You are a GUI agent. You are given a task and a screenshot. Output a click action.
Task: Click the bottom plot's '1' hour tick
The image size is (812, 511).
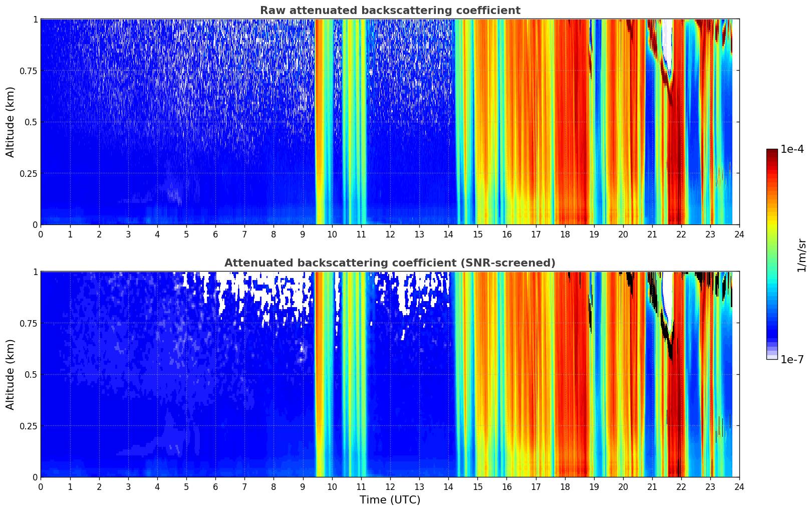tap(70, 486)
